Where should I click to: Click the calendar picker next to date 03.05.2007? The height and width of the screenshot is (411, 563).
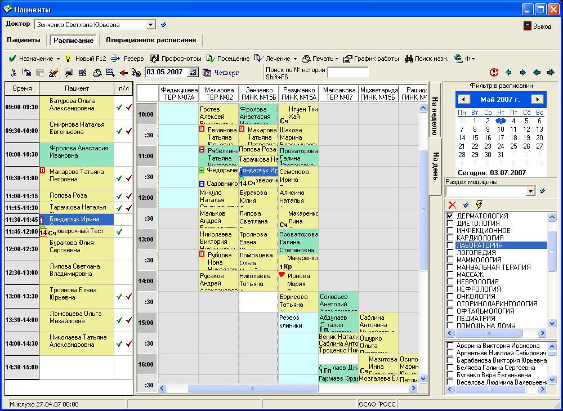point(193,72)
